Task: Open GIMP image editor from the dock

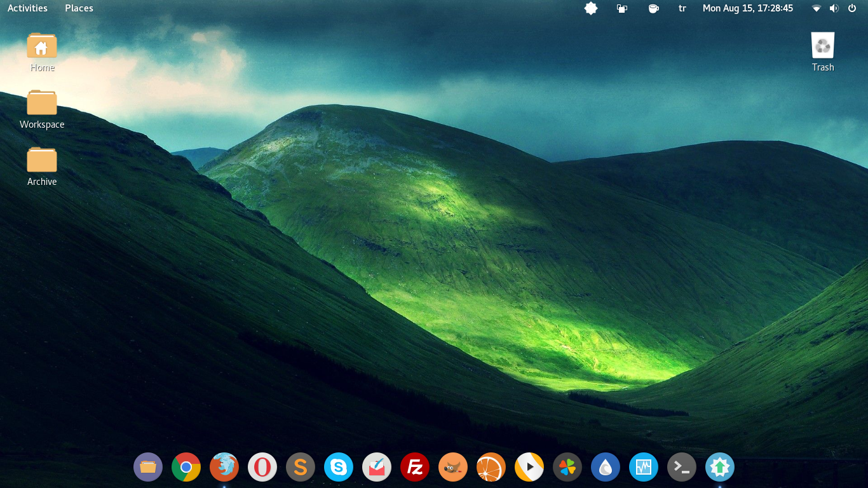Action: (x=453, y=467)
